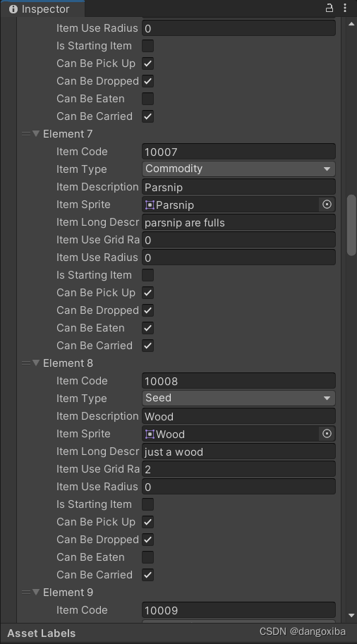Uncheck Can Be Dropped for Element 8
The height and width of the screenshot is (644, 357).
[148, 540]
